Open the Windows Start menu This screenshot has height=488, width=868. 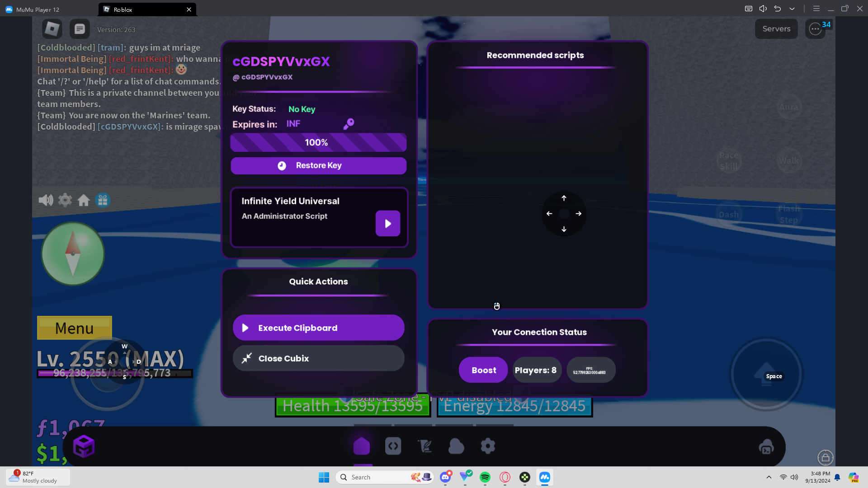(x=324, y=477)
